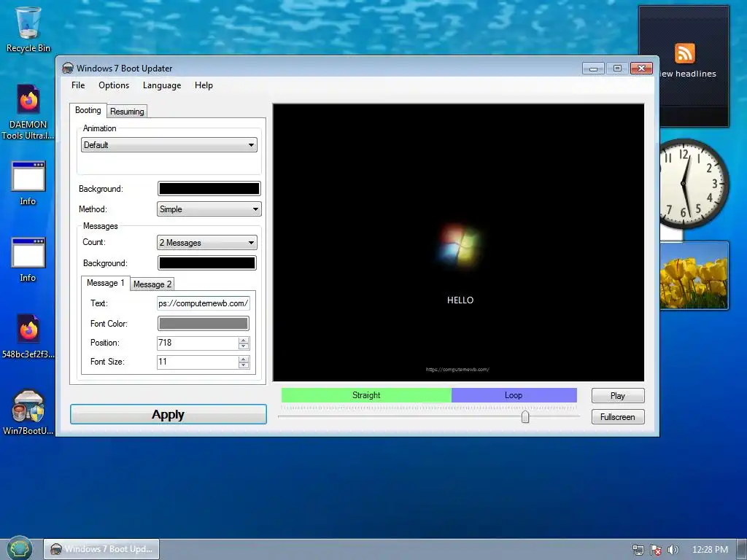Viewport: 747px width, 560px height.
Task: Click the volume speaker tray icon
Action: pos(673,550)
